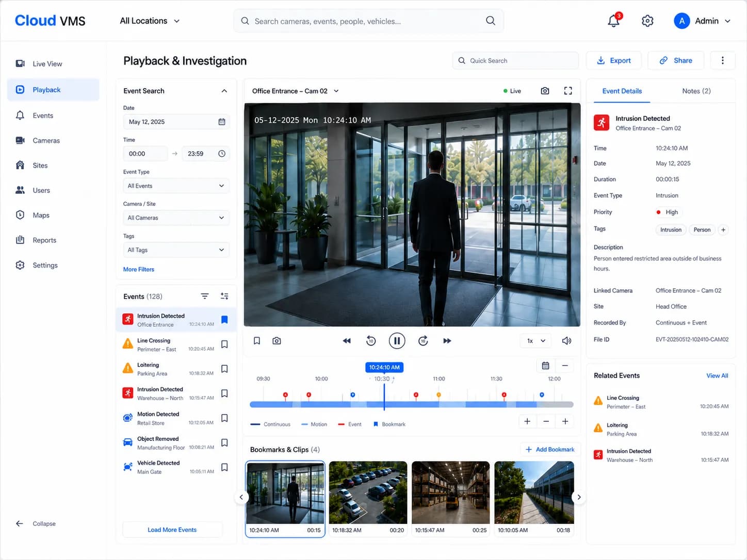Switch to the Notes (2) tab
The height and width of the screenshot is (560, 747).
696,91
